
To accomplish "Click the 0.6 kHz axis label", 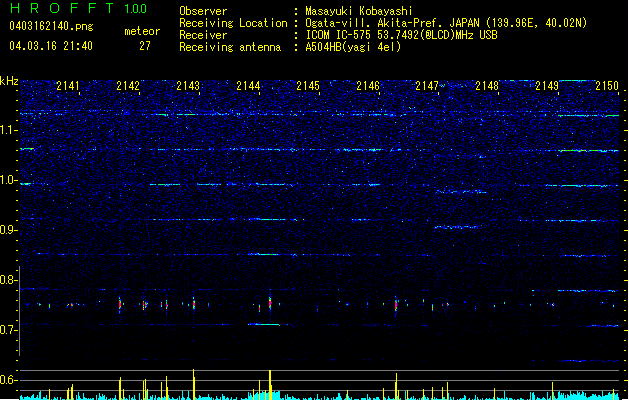I will pyautogui.click(x=8, y=380).
